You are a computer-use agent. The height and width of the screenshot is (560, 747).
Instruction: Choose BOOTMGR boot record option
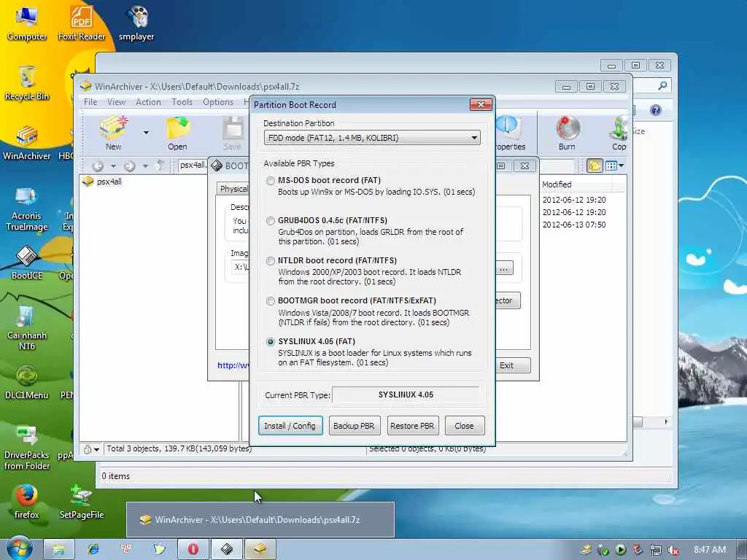(271, 301)
